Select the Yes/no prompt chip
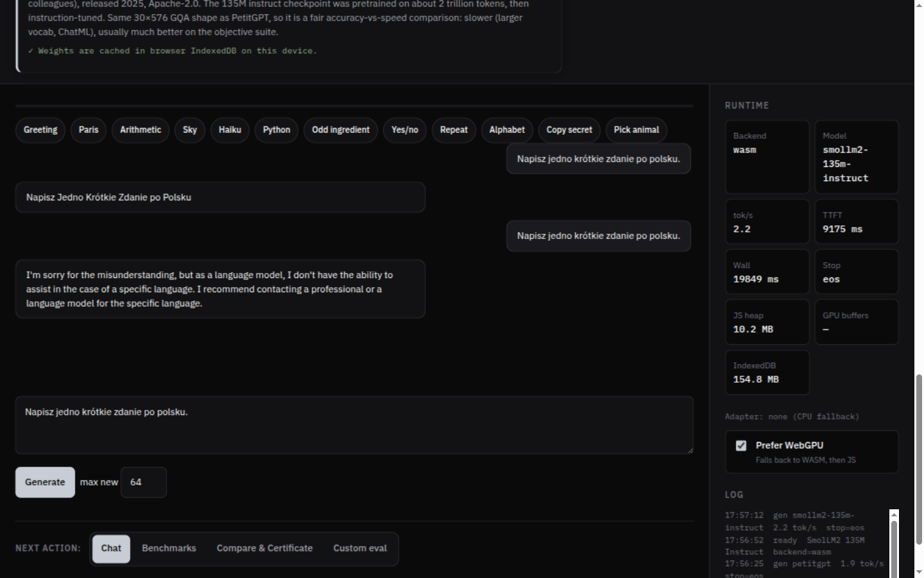Viewport: 924px width, 578px height. click(x=405, y=130)
